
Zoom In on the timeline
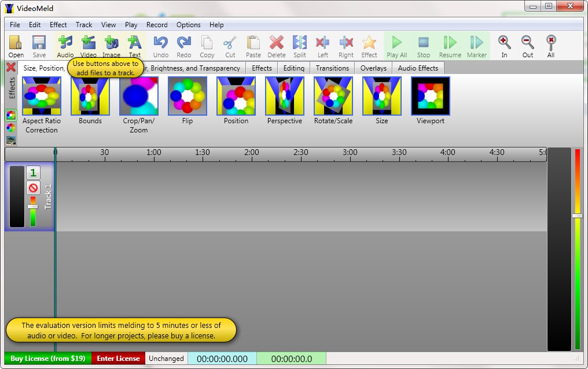pos(505,46)
